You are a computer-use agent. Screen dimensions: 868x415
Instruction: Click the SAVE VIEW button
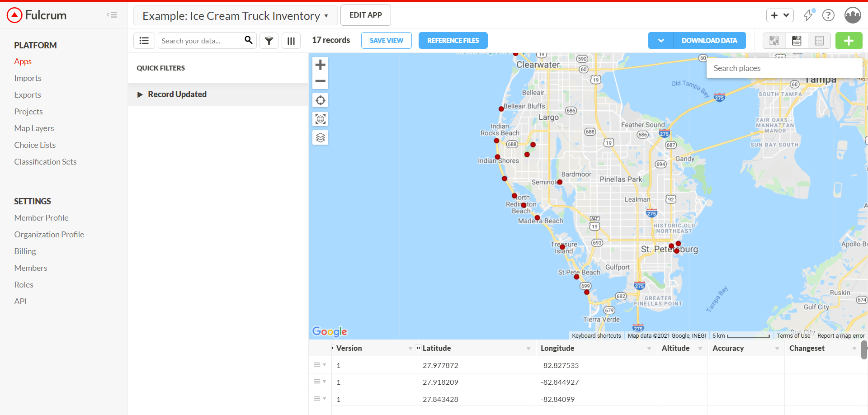coord(386,41)
